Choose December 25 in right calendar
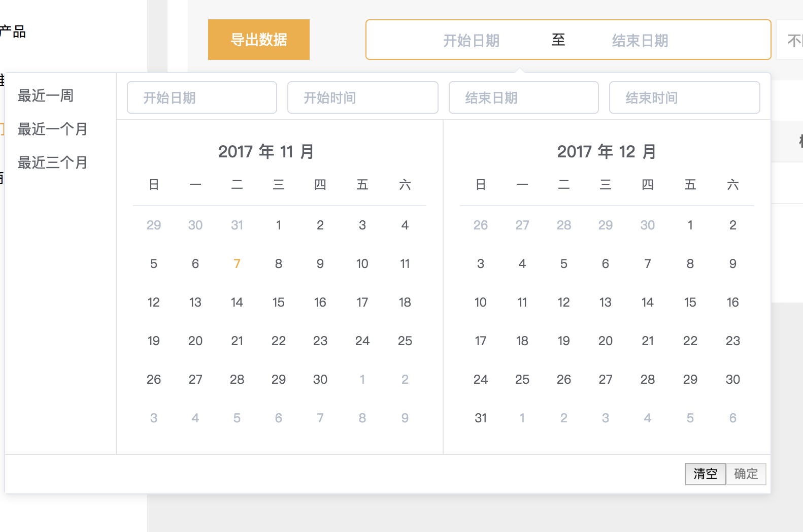This screenshot has width=803, height=532. (x=522, y=379)
